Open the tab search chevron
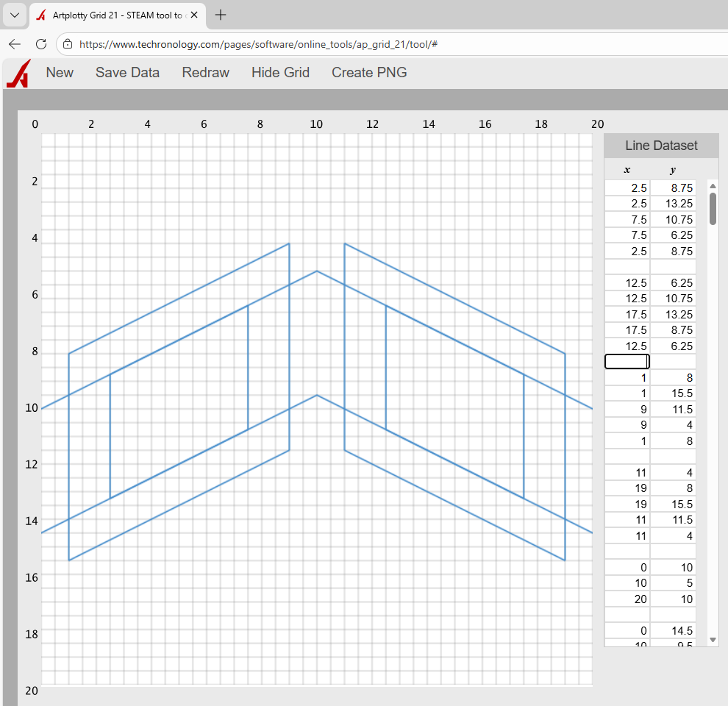This screenshot has height=706, width=728. pos(14,14)
